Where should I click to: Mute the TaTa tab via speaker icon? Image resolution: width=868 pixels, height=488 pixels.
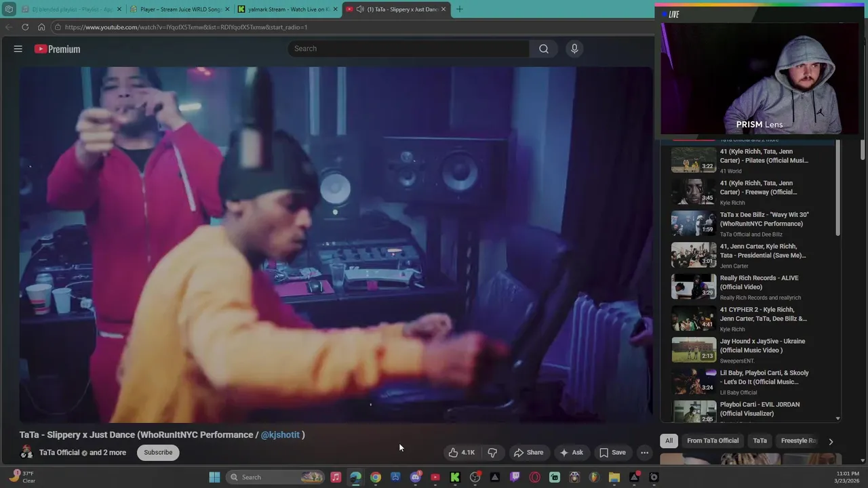pos(360,9)
